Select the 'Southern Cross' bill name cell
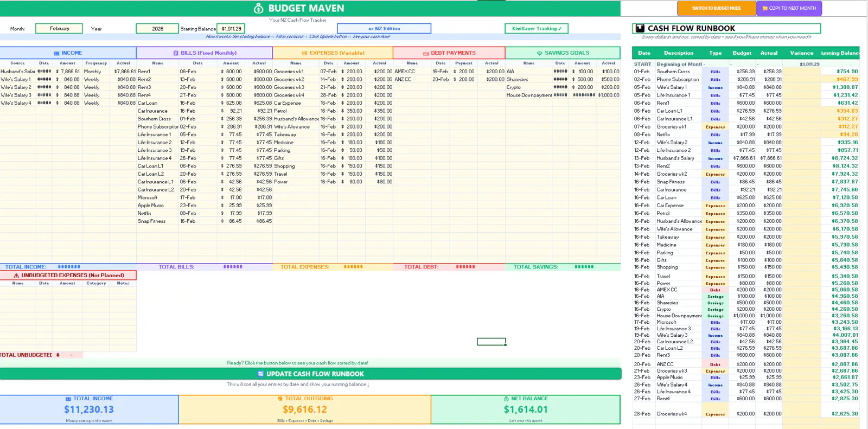 pyautogui.click(x=157, y=119)
